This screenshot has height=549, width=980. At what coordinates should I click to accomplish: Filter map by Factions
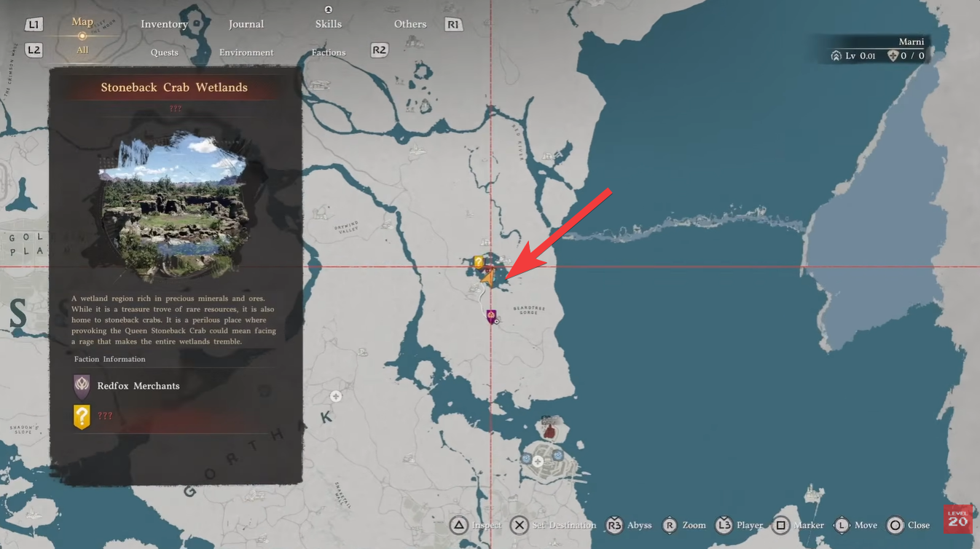click(x=329, y=52)
